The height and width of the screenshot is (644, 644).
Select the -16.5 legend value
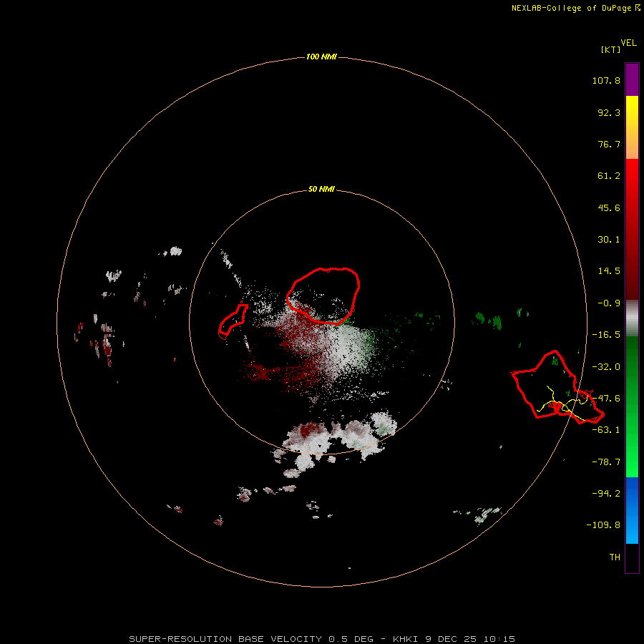pos(606,335)
